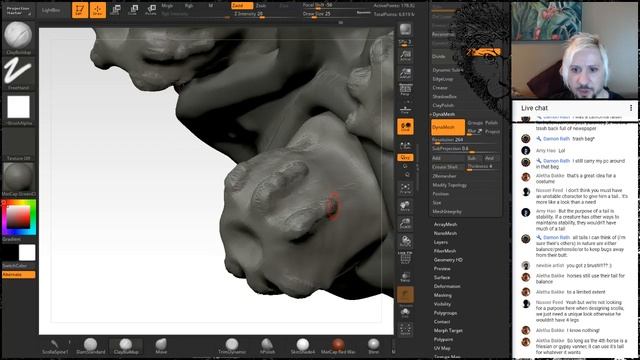Click the large orange DynaMesh button

pos(448,127)
